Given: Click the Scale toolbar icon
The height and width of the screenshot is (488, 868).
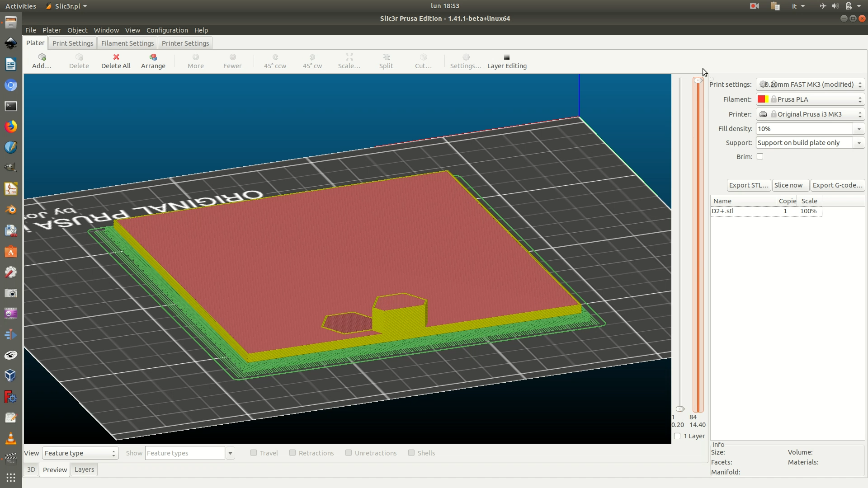Looking at the screenshot, I should coord(349,57).
